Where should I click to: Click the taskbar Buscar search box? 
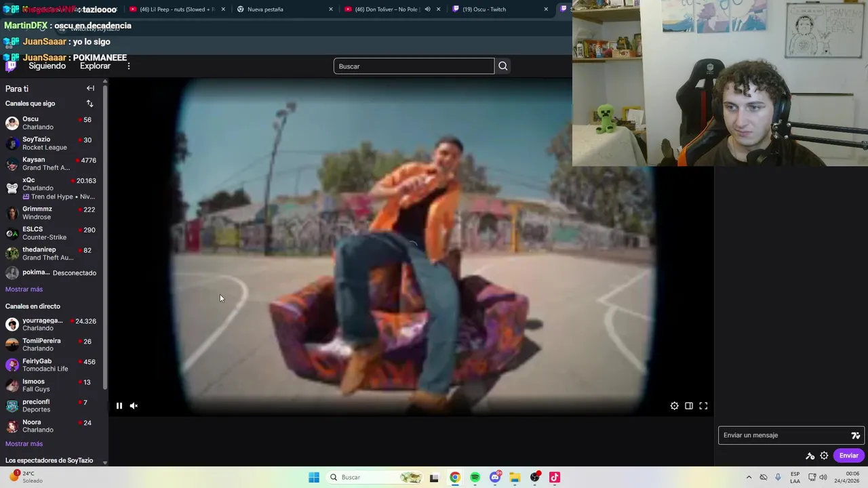click(374, 477)
